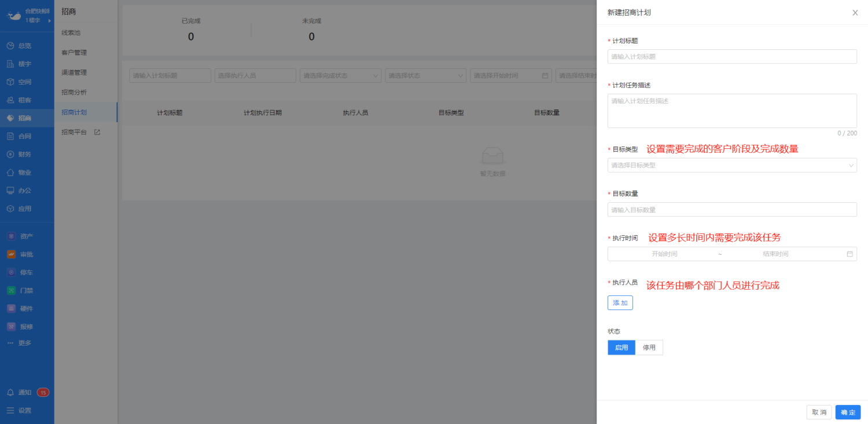Image resolution: width=868 pixels, height=424 pixels.
Task: Open 设置 settings in sidebar
Action: 19,411
